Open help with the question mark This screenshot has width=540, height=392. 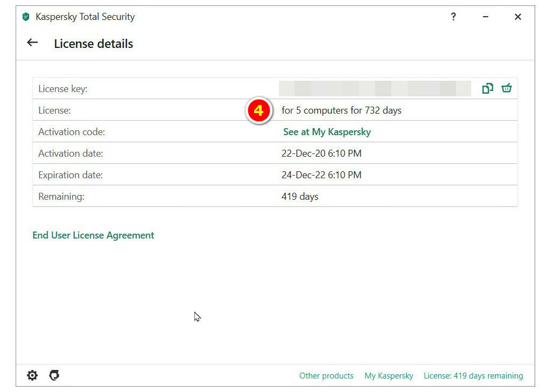[453, 17]
